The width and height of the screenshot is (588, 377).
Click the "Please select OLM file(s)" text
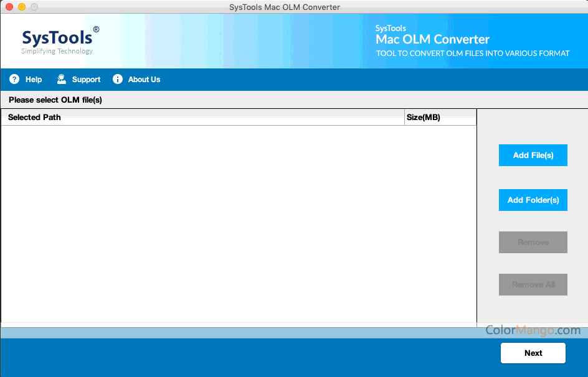click(x=55, y=100)
